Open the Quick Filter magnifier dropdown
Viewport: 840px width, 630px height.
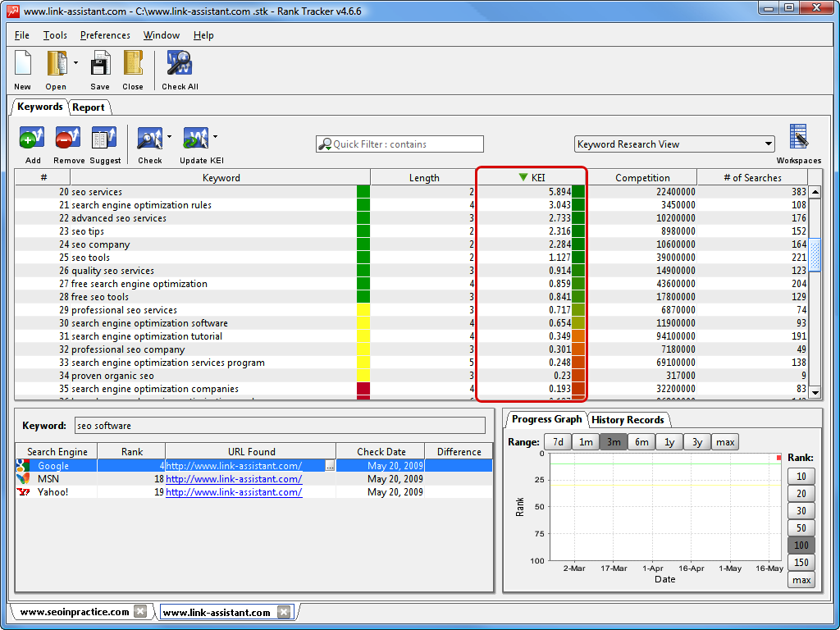click(x=325, y=144)
